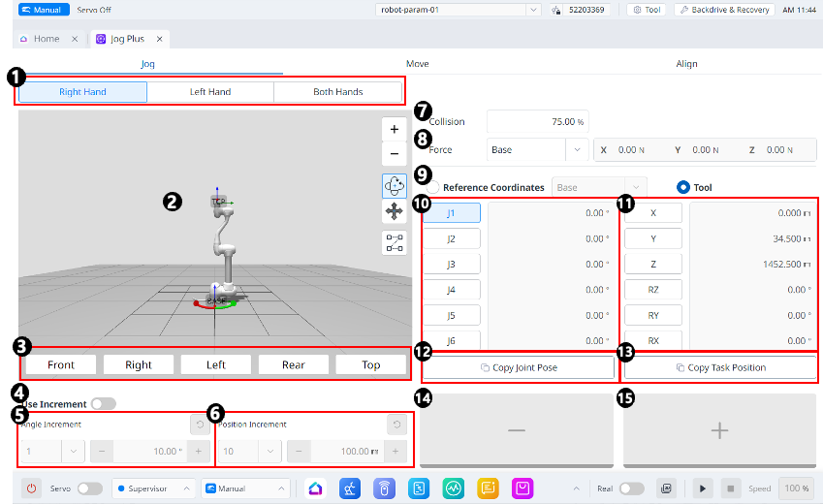This screenshot has height=504, width=823.
Task: Select the pan move arrows icon in viewer
Action: (394, 210)
